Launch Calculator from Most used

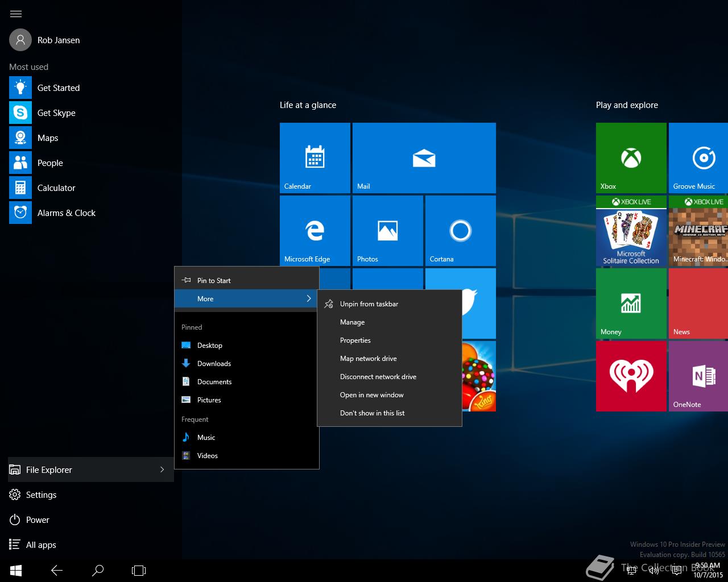(56, 188)
